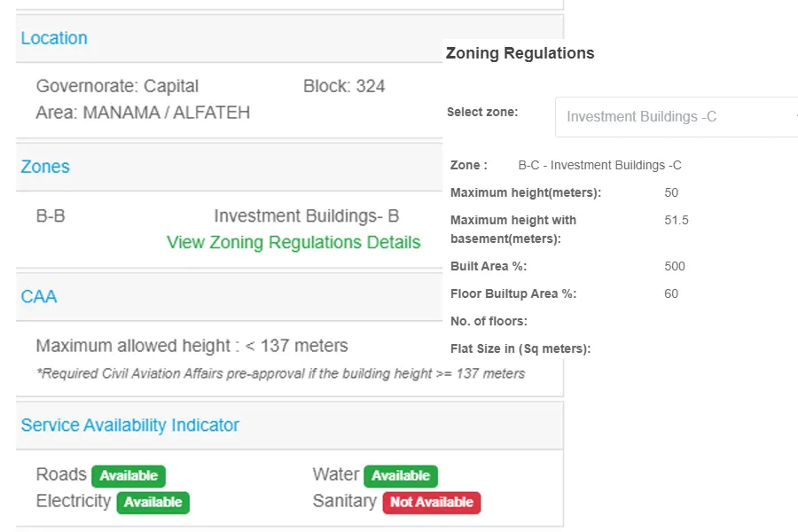Click the Area: MANAMA / ALFATEH text

(x=143, y=113)
